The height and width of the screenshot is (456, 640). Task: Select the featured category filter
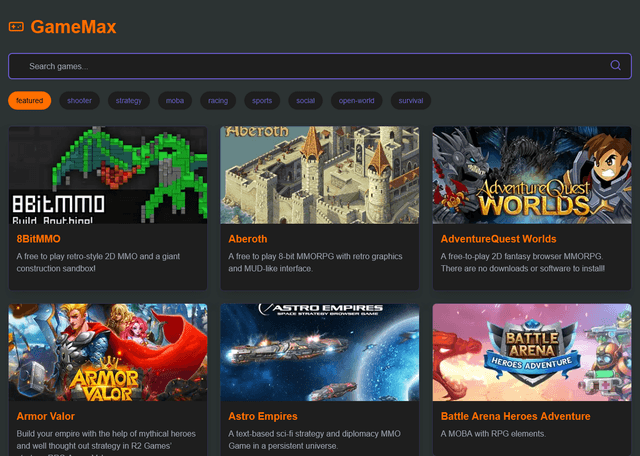coord(29,100)
